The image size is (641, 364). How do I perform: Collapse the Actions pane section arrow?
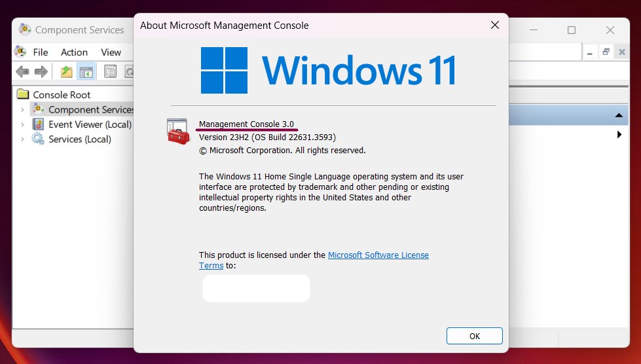pos(619,115)
